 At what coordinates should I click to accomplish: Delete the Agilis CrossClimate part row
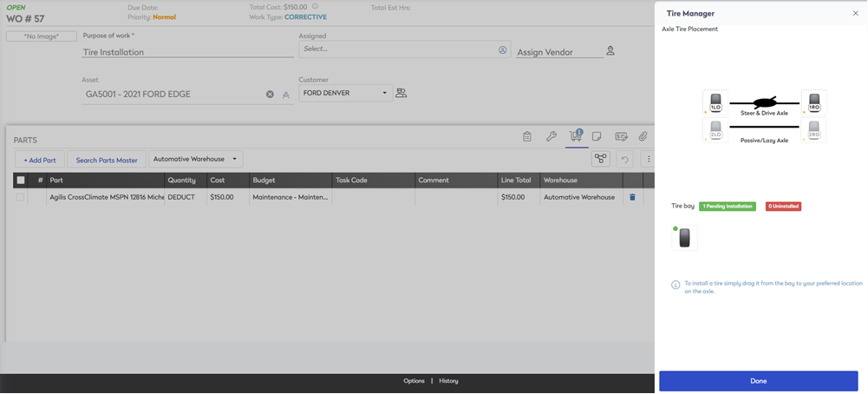[x=632, y=197]
